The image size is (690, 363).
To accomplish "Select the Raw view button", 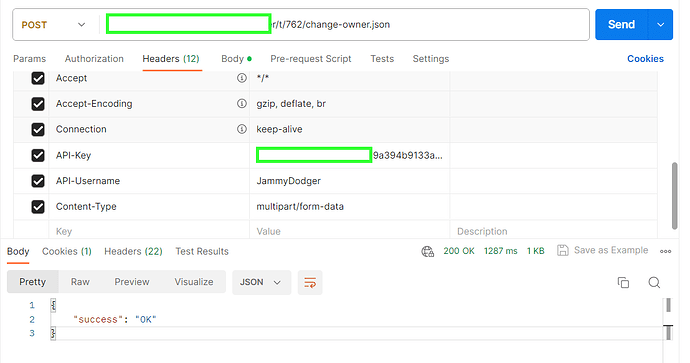I will click(80, 282).
